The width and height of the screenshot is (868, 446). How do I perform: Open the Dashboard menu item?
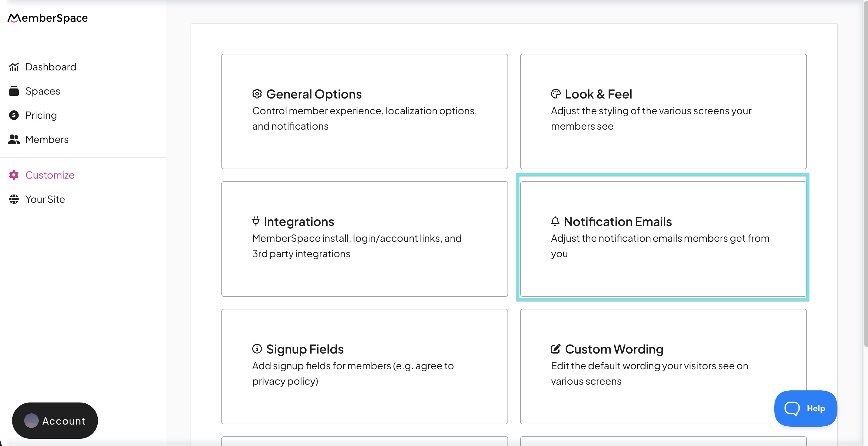coord(51,67)
